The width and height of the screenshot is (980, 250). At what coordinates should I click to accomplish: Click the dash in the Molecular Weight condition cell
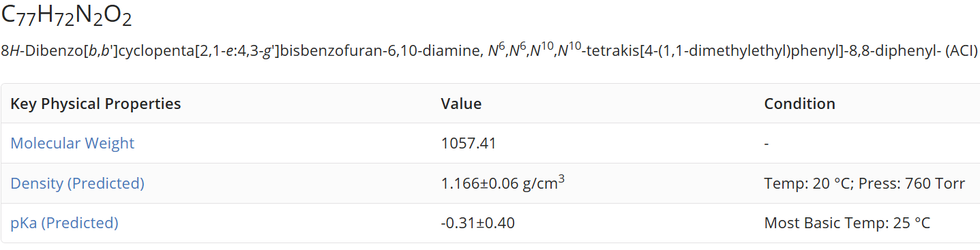[x=767, y=143]
